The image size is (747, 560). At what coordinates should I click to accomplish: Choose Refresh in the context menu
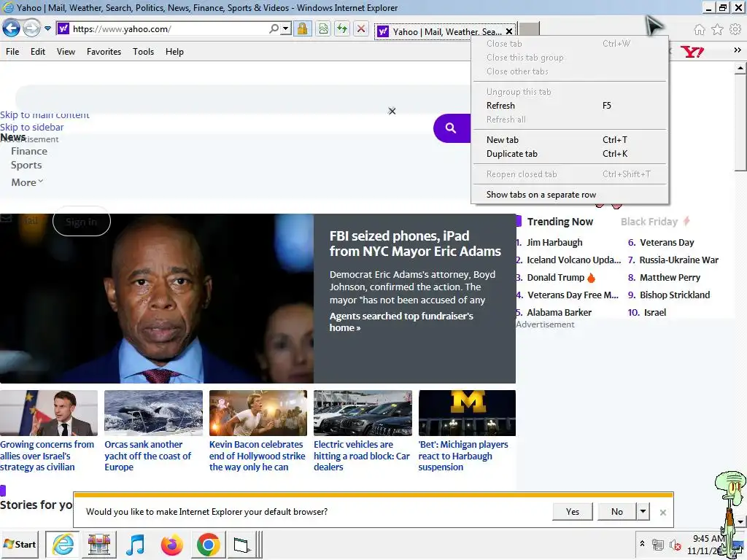tap(570, 106)
